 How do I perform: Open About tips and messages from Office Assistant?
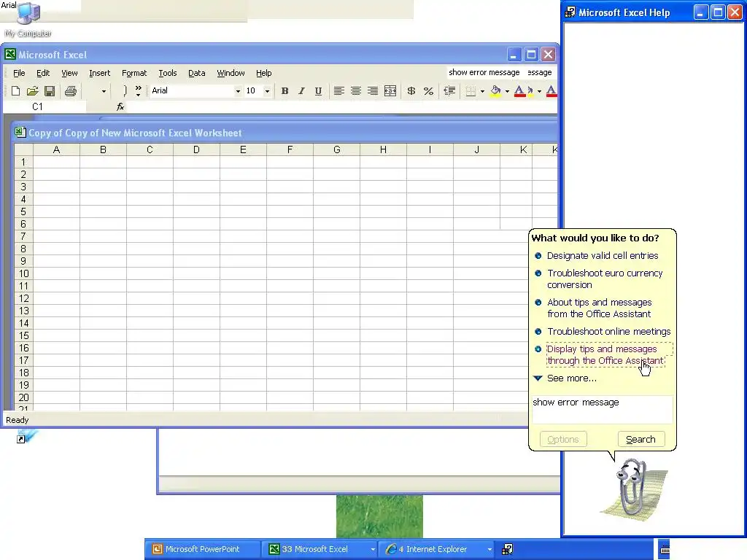(600, 308)
